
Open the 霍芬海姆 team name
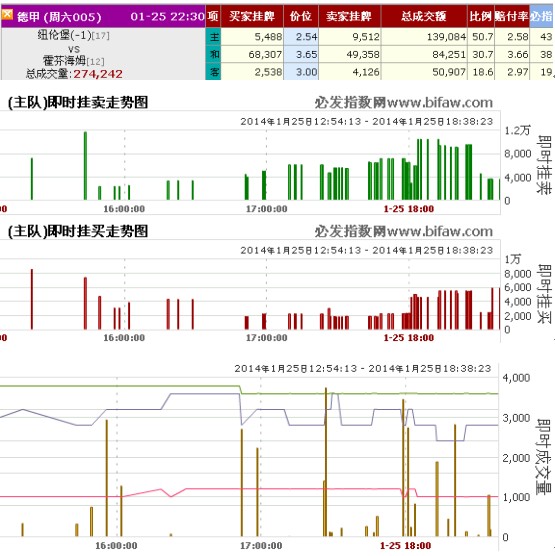click(64, 60)
